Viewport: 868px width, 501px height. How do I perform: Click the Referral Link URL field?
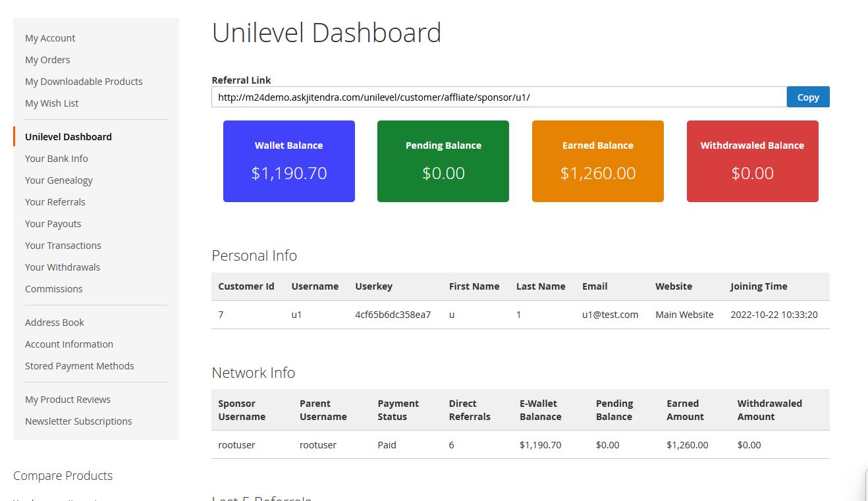[x=499, y=97]
